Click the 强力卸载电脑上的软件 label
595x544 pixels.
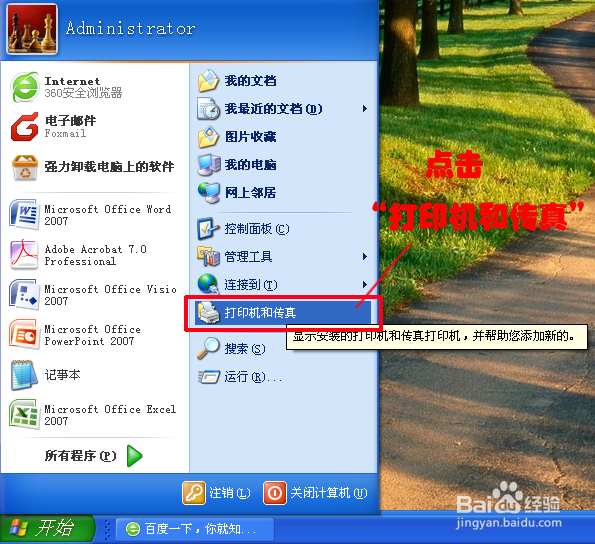[109, 167]
